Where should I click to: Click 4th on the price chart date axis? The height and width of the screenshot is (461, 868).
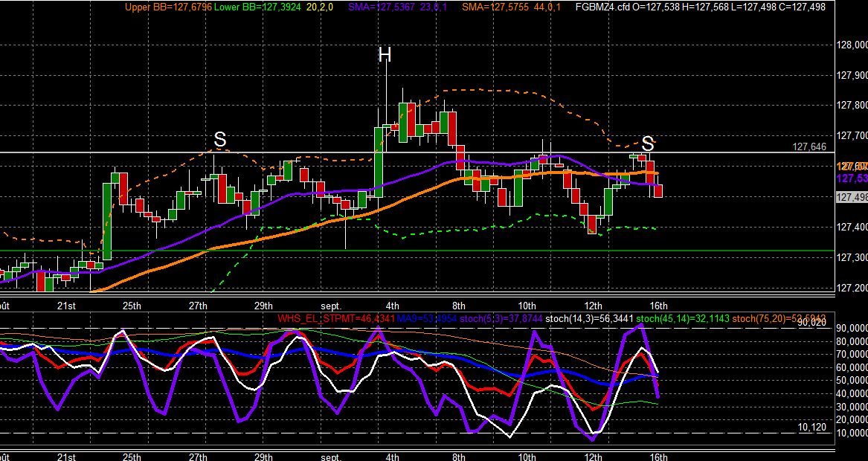tap(392, 306)
